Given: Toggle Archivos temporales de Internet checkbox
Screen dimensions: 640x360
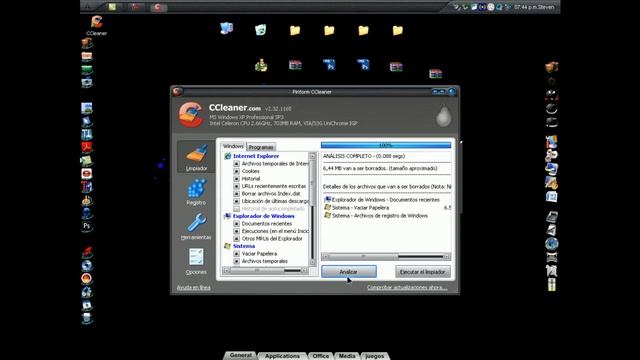Looking at the screenshot, I should tap(236, 164).
